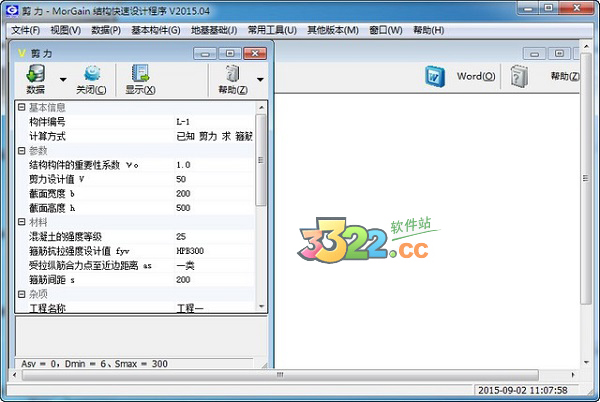Collapse the 参数 section
The height and width of the screenshot is (402, 600).
21,150
